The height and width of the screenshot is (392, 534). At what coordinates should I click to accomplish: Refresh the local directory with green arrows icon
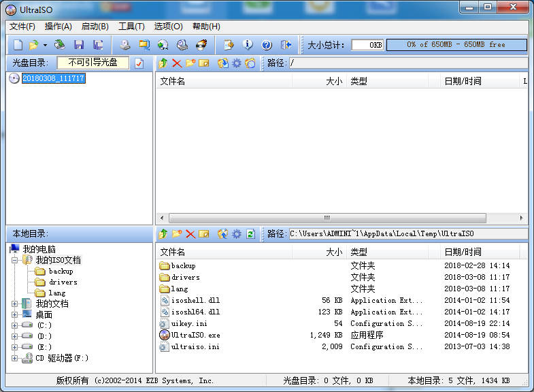[x=250, y=234]
